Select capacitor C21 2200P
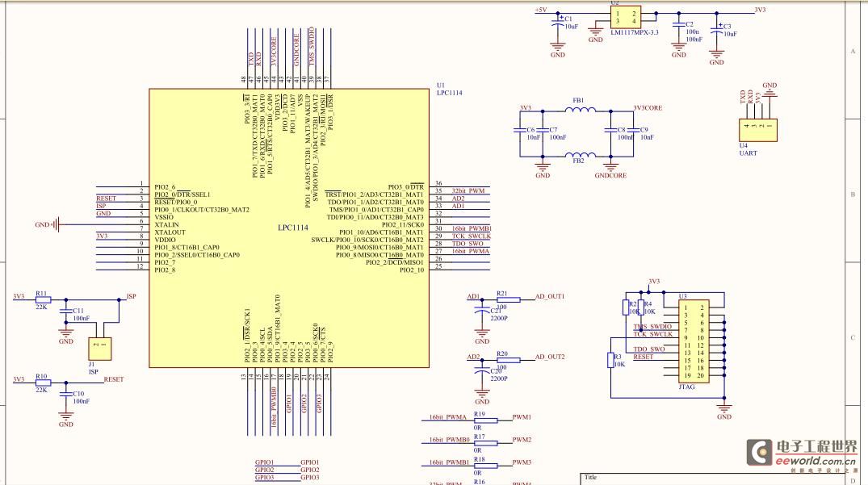868x485 pixels. 482,311
